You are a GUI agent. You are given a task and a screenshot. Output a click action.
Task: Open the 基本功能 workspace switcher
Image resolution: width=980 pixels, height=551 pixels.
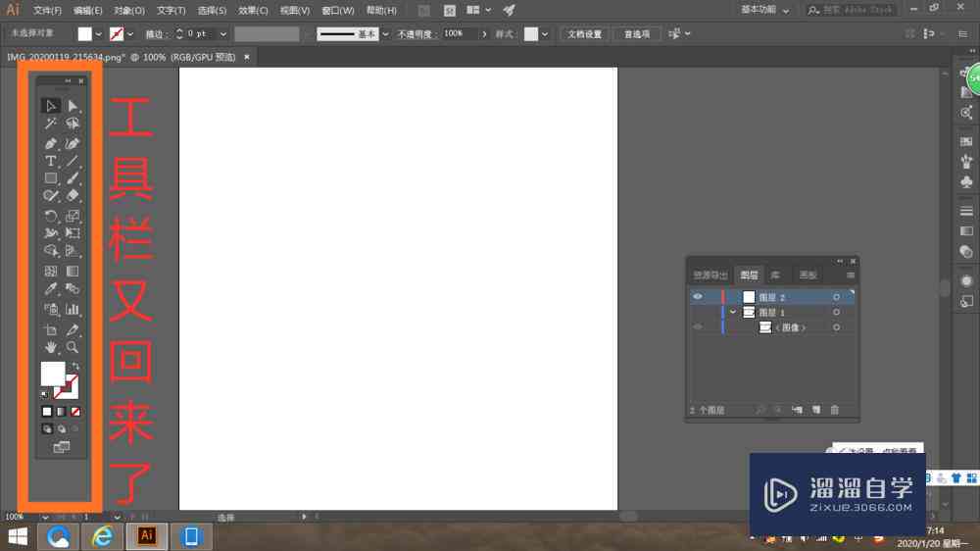[x=764, y=10]
